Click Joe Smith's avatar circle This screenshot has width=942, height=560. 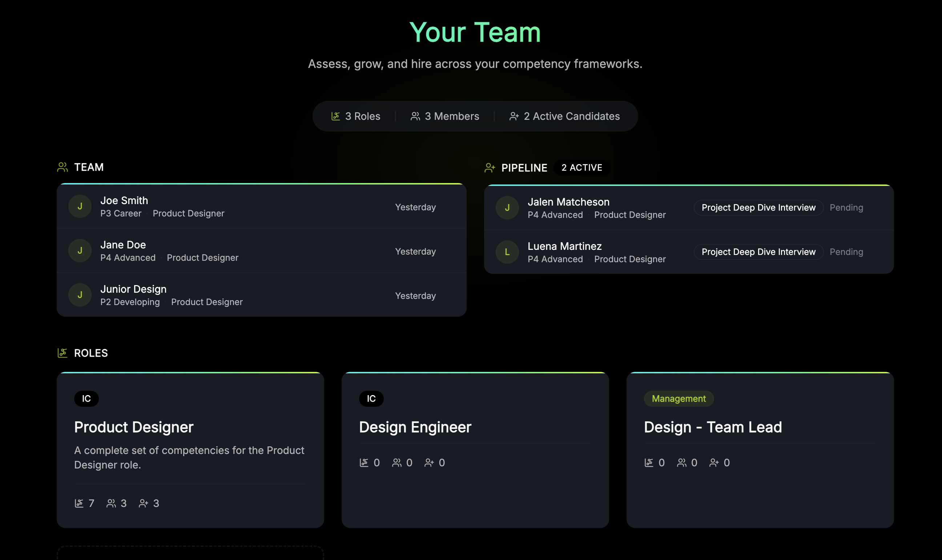point(80,206)
